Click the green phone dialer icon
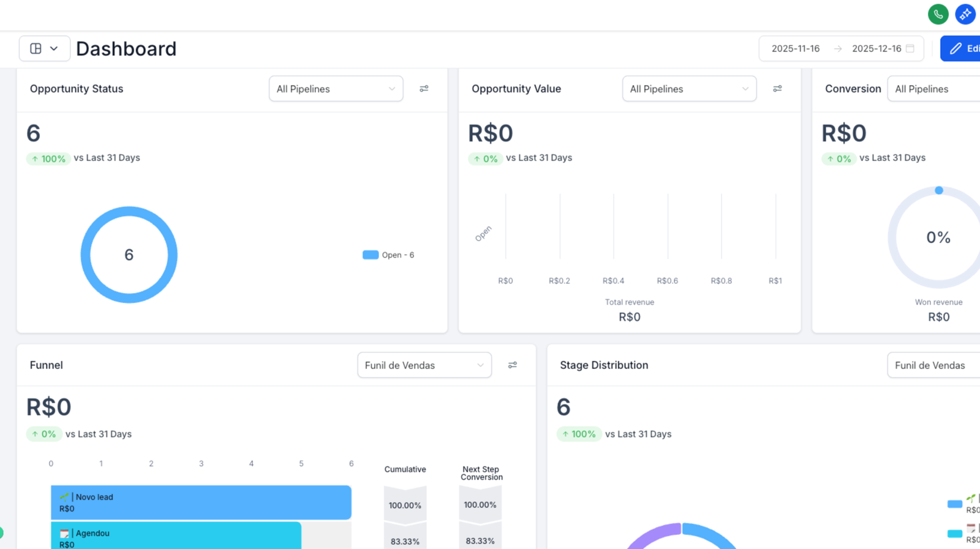980x549 pixels. pos(938,14)
